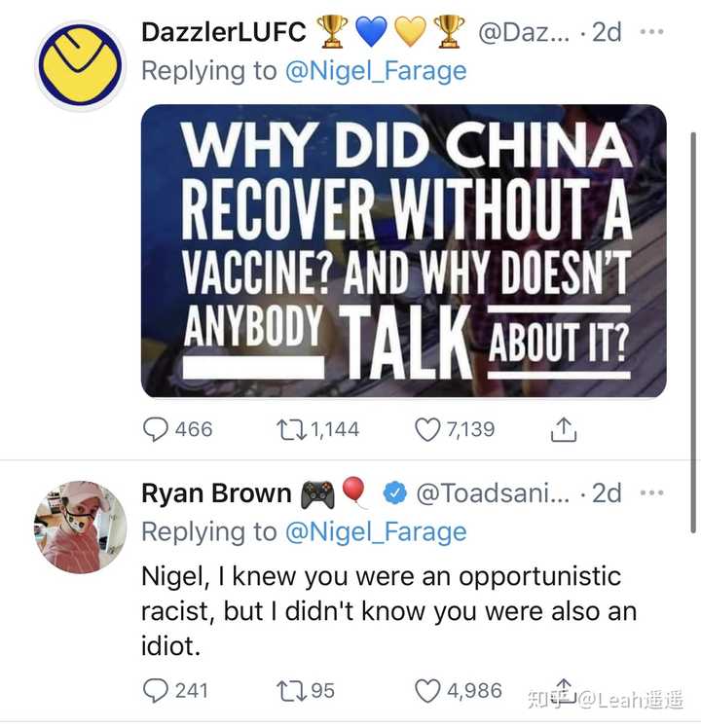Retweet DazzlerLUFC's tweet
This screenshot has width=701, height=728.
click(x=290, y=429)
